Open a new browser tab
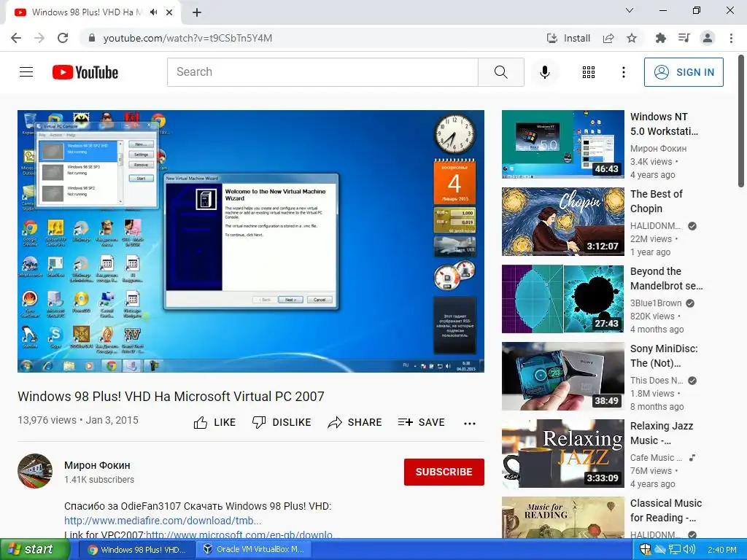Viewport: 747px width, 560px height. tap(197, 12)
